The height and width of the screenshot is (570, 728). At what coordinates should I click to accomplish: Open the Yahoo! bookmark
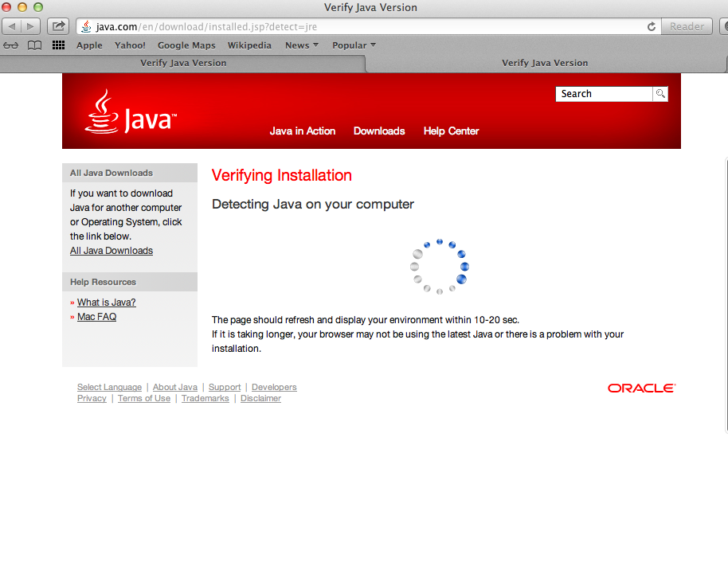(x=130, y=45)
